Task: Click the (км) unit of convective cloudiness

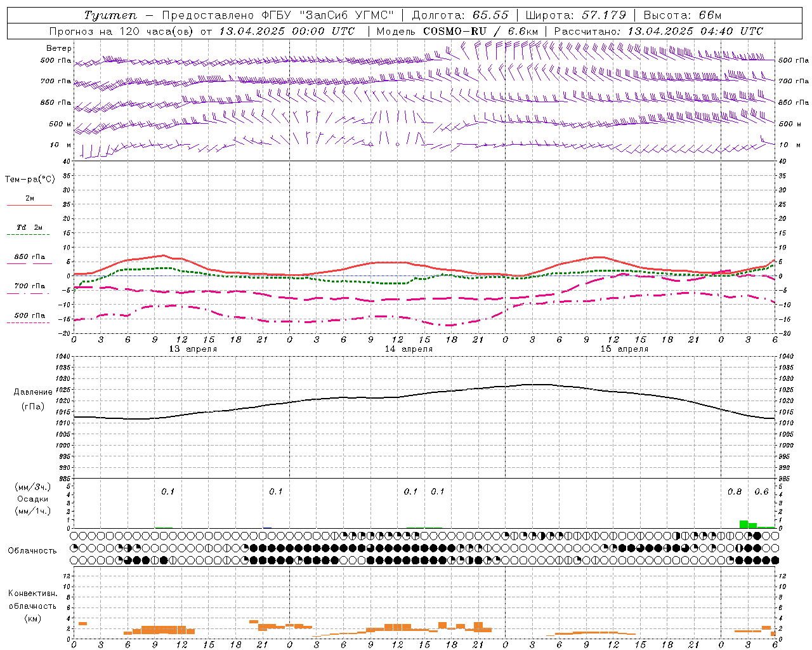Action: click(x=33, y=618)
